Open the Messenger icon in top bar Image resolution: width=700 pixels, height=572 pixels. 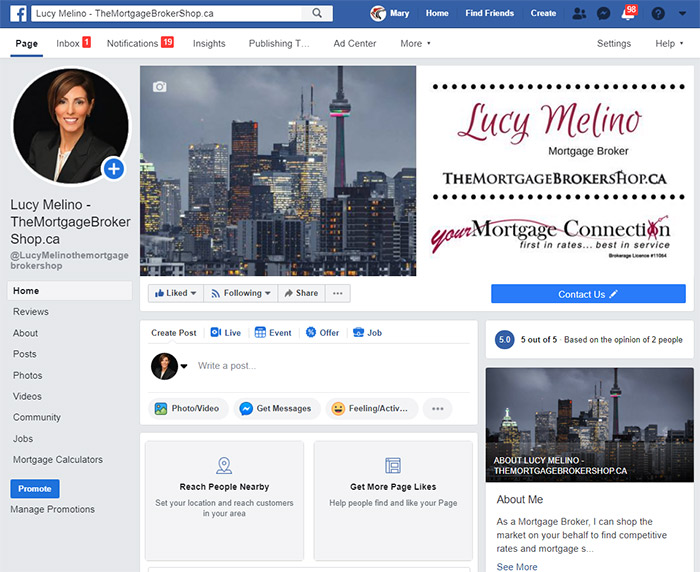pos(604,13)
